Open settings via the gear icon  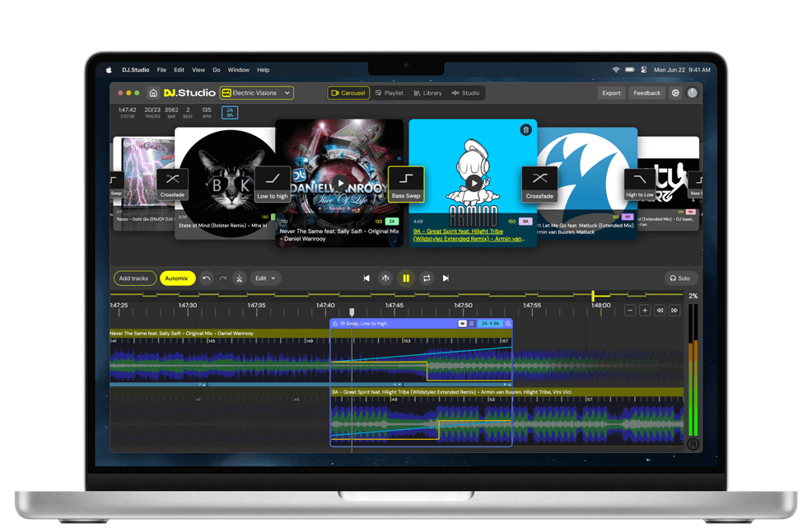click(x=675, y=93)
